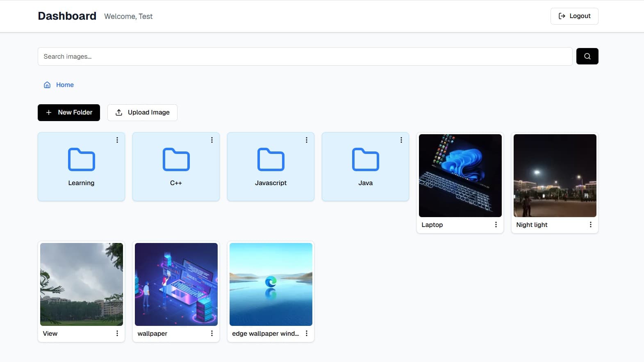Open the View image thumbnail
Screen dimensions: 644x362
(x=82, y=284)
